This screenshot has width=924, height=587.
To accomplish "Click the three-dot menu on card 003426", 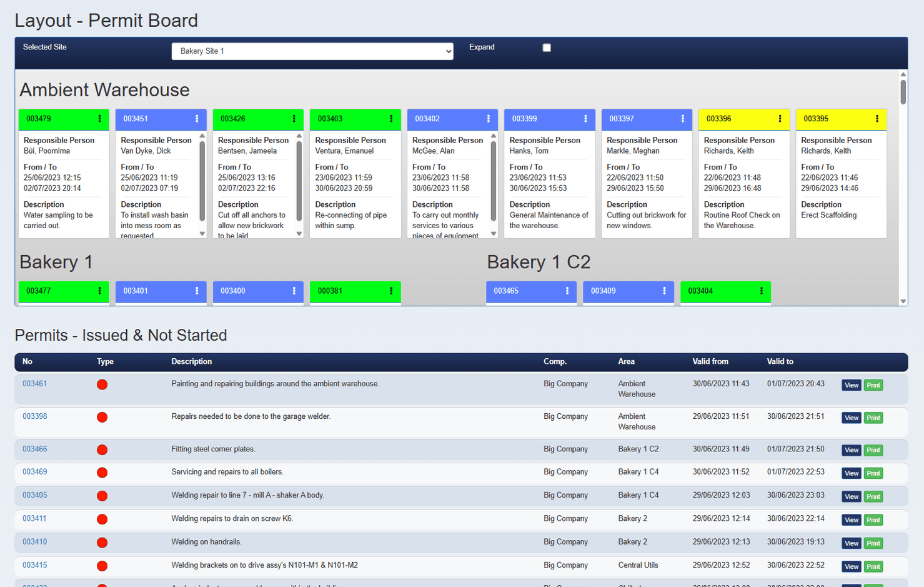I will click(x=294, y=119).
